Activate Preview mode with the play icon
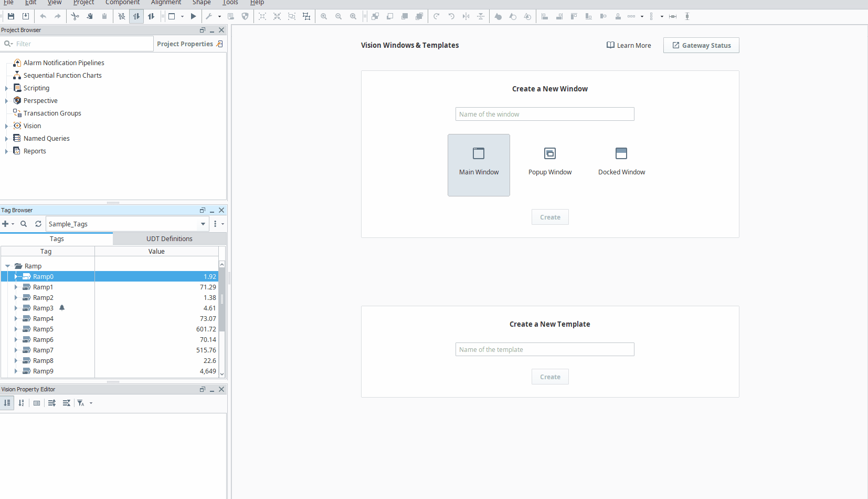The image size is (868, 499). [194, 16]
